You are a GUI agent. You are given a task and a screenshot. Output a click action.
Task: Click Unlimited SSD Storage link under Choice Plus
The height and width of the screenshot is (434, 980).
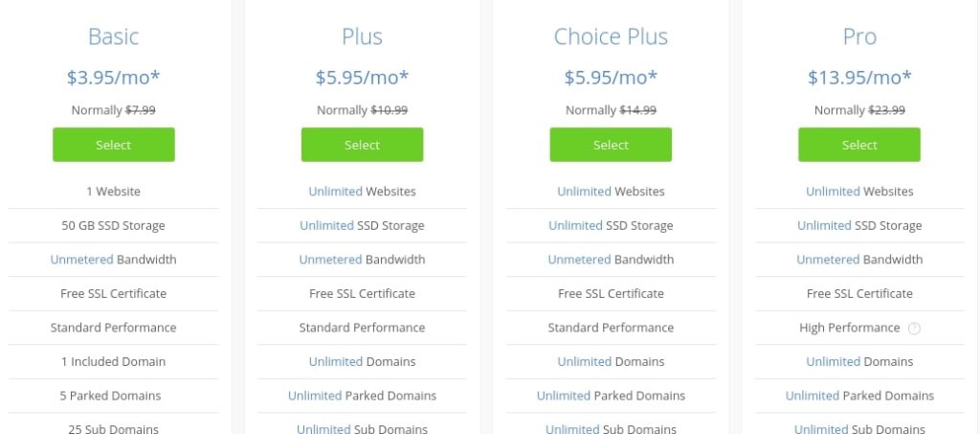click(575, 226)
